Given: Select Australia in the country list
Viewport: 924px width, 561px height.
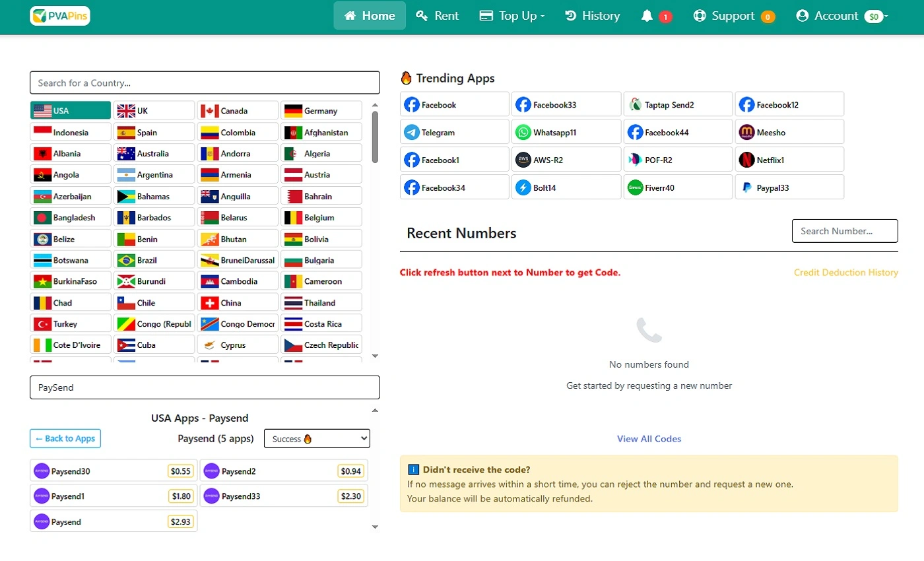Looking at the screenshot, I should [x=154, y=153].
